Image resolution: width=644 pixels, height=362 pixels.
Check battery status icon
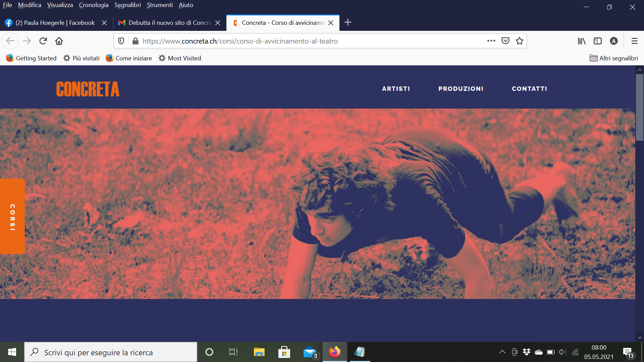551,352
